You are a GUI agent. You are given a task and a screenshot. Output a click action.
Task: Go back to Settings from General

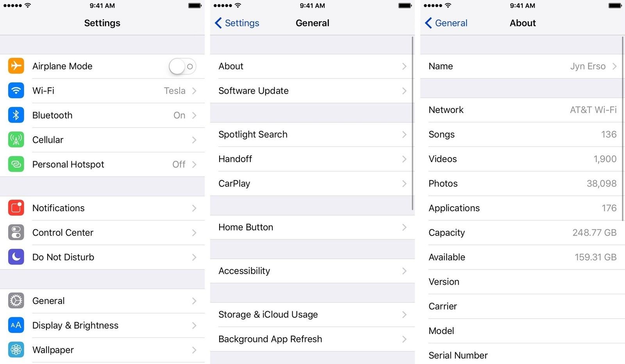pos(237,23)
